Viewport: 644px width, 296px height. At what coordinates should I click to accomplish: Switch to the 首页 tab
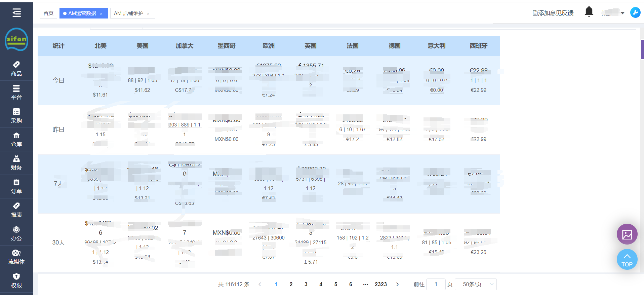pos(48,13)
